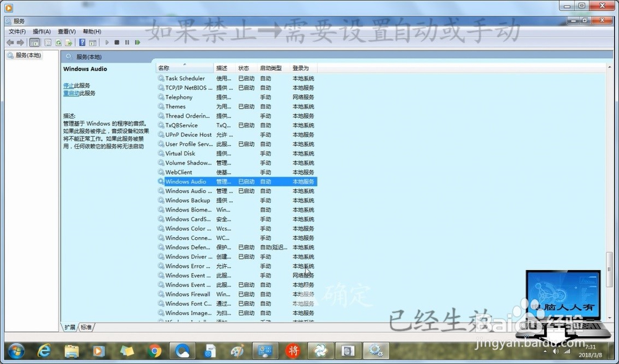Click the Services gears taskbar button

[376, 350]
